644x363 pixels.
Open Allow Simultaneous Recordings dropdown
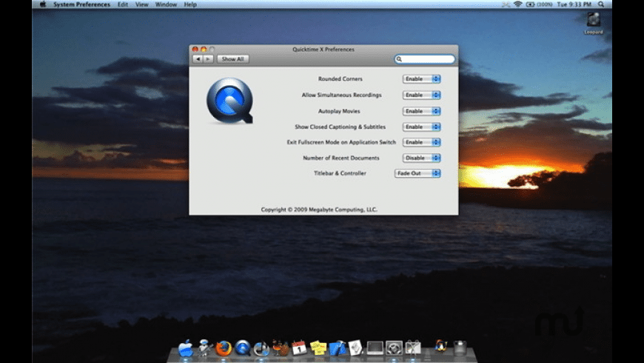[x=421, y=95]
